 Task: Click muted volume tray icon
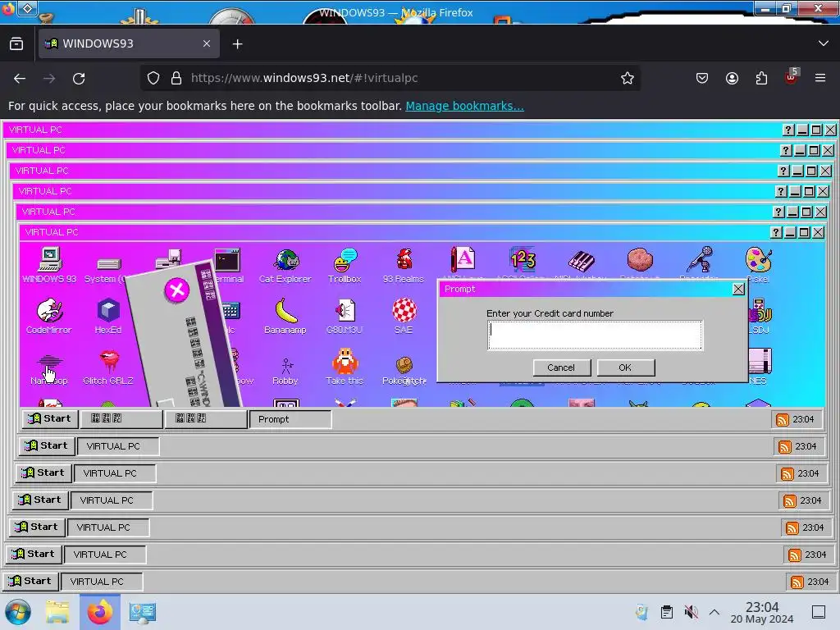tap(691, 612)
